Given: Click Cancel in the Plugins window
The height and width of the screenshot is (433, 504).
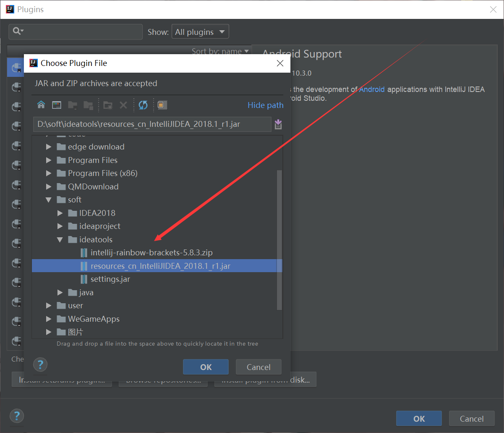Looking at the screenshot, I should point(472,419).
